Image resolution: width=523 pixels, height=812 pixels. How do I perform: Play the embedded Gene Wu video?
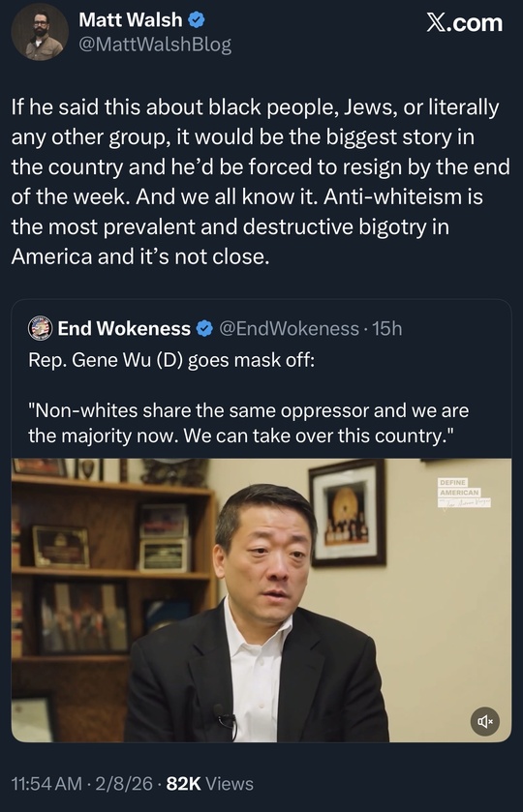(x=261, y=600)
